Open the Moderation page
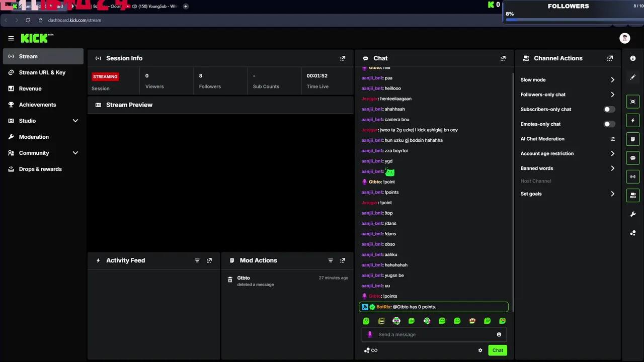 point(43,137)
